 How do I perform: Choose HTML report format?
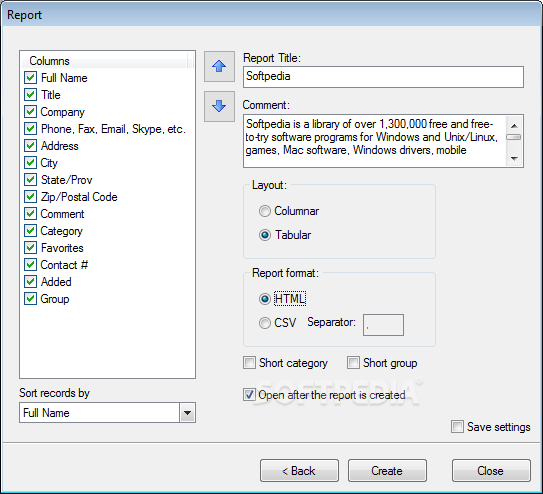265,299
